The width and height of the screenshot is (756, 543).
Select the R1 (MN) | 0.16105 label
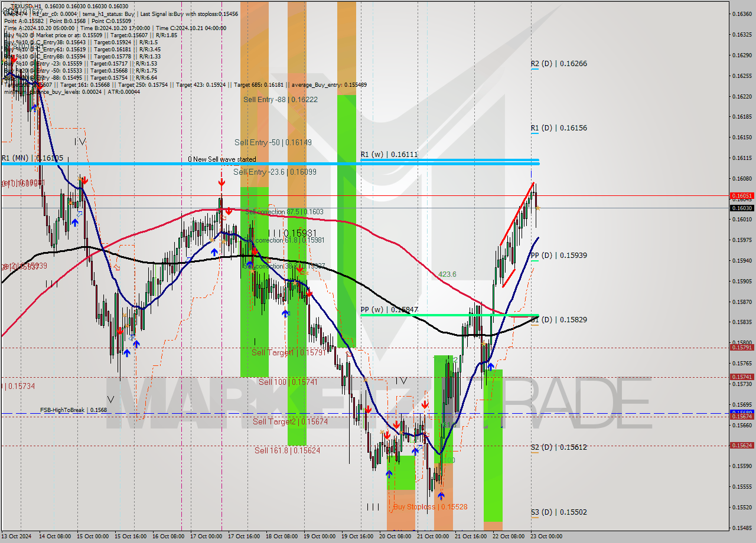(32, 158)
